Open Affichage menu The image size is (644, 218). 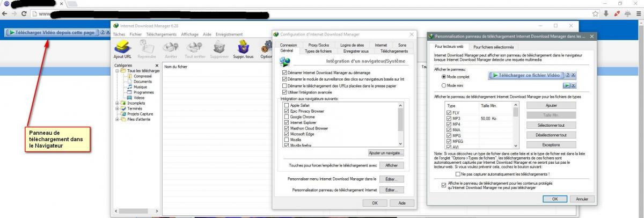[190, 34]
